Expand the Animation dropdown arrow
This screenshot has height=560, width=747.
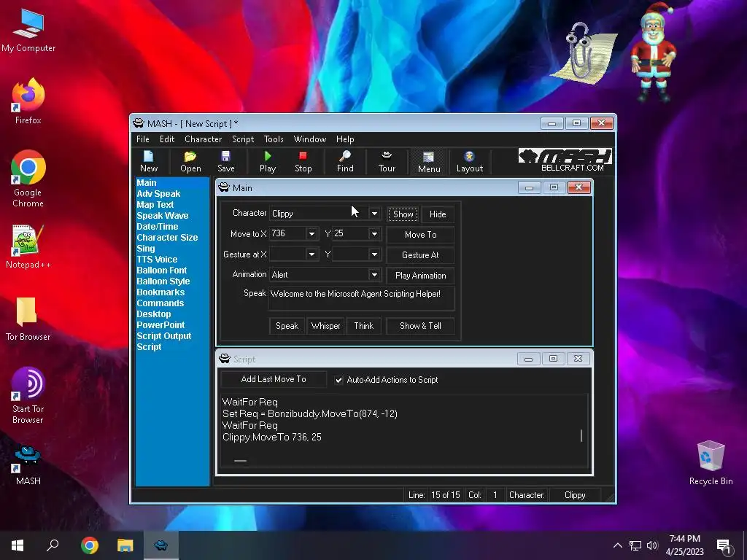click(374, 275)
